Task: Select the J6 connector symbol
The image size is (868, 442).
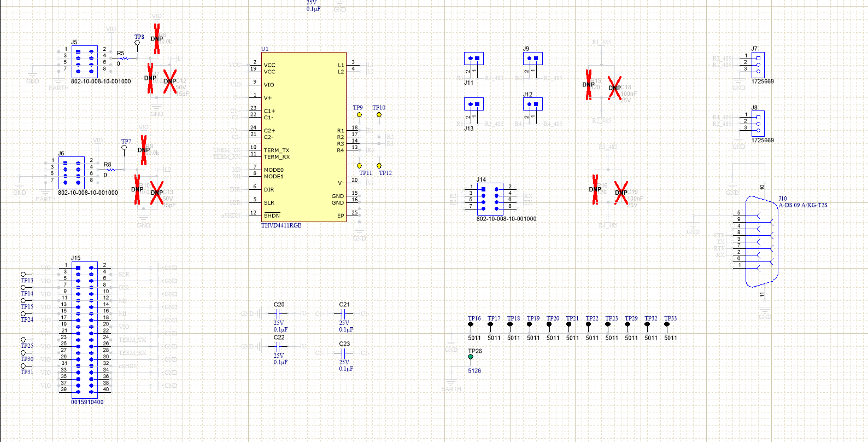Action: point(72,173)
